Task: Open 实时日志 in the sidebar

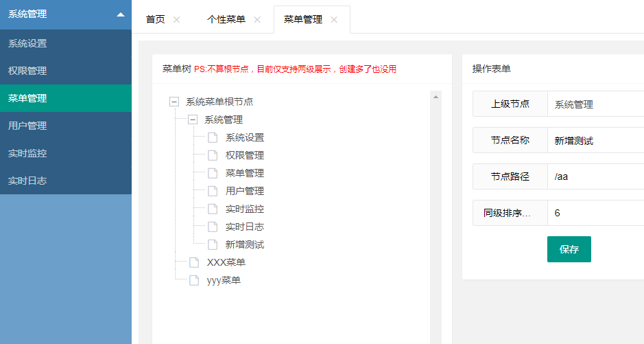Action: (x=66, y=181)
